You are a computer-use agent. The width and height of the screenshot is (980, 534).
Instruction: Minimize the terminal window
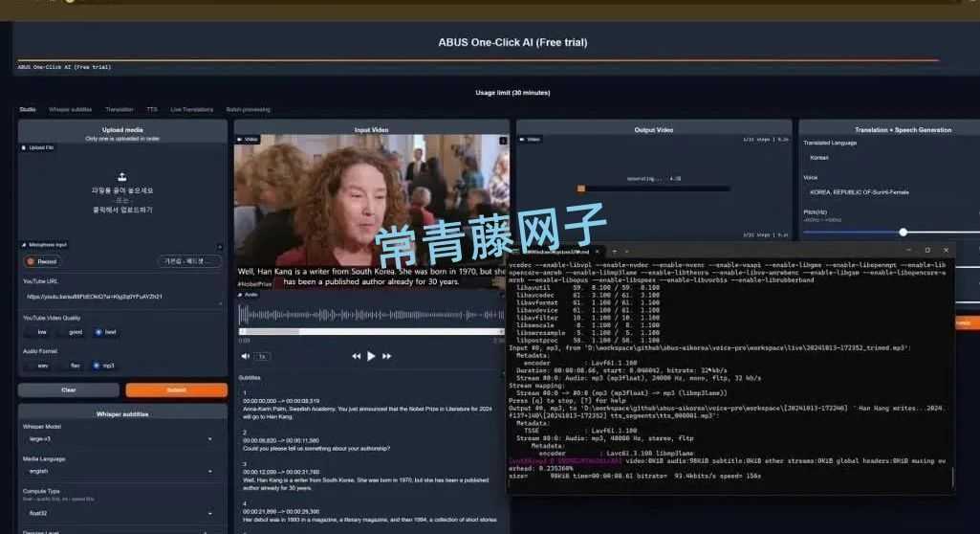coord(908,250)
